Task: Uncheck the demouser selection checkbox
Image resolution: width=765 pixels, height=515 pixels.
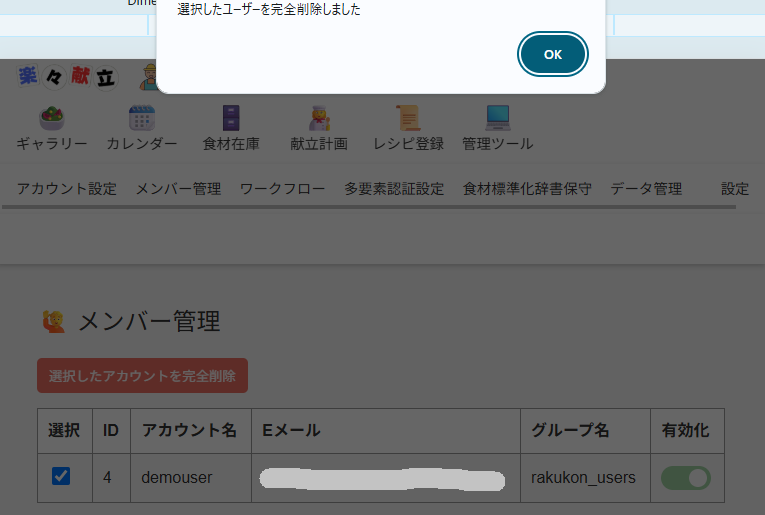Action: click(61, 476)
